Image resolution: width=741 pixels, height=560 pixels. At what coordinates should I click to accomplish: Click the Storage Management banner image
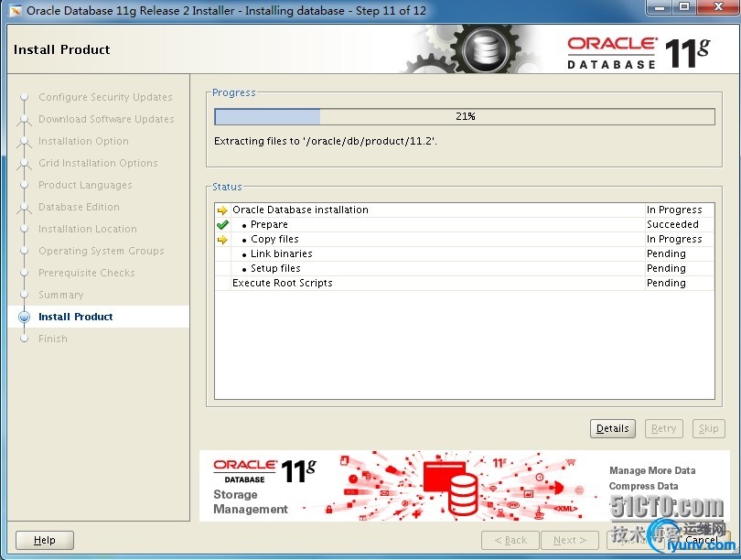pyautogui.click(x=465, y=486)
